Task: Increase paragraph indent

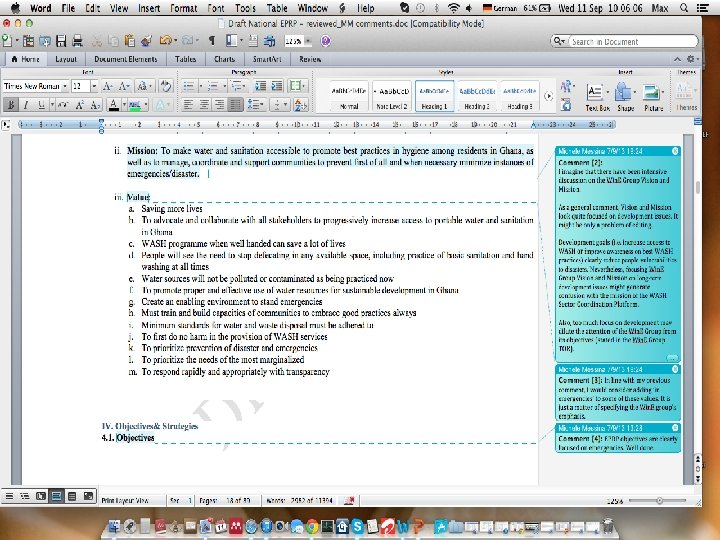Action: point(277,86)
